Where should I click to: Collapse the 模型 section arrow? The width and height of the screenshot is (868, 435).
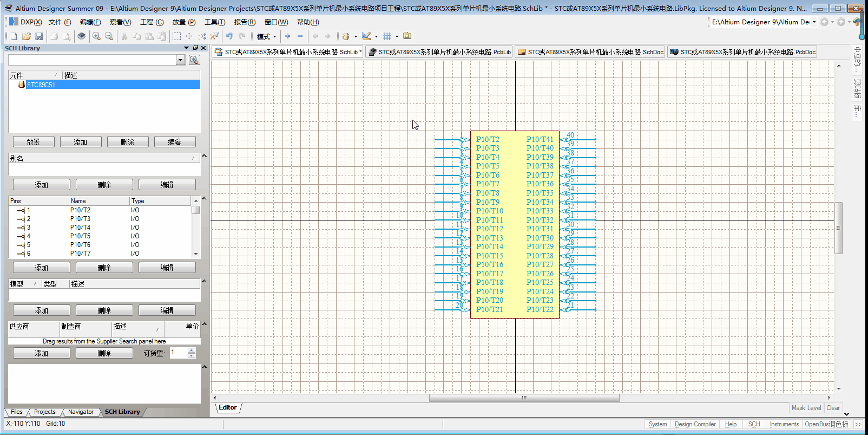[204, 282]
